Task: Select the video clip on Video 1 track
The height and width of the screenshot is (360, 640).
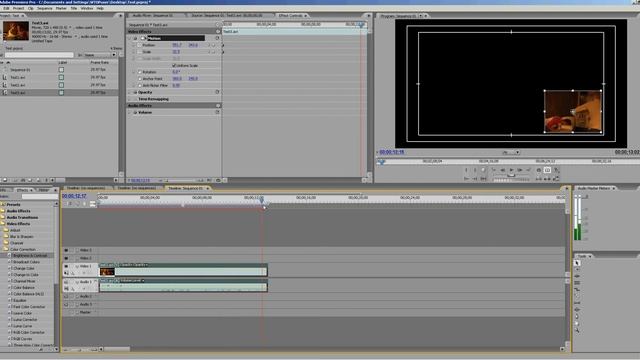Action: [183, 270]
